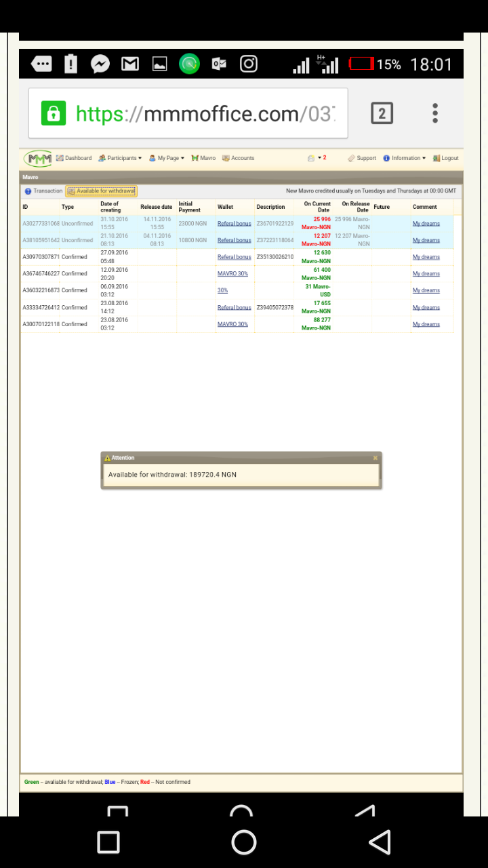Open My dreams link in A36032216873 row

point(426,290)
